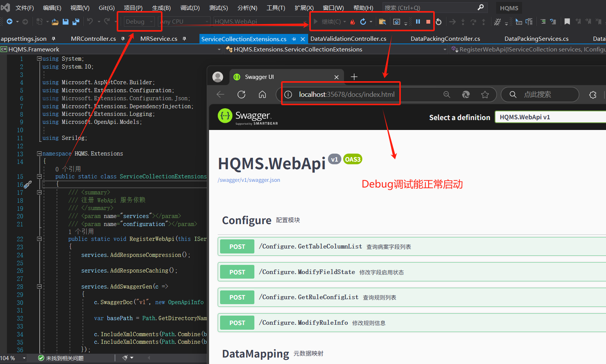Viewport: 606px width, 364px height.
Task: Expand POST /Configure.ModifyRuleInfo endpoint
Action: pos(412,323)
